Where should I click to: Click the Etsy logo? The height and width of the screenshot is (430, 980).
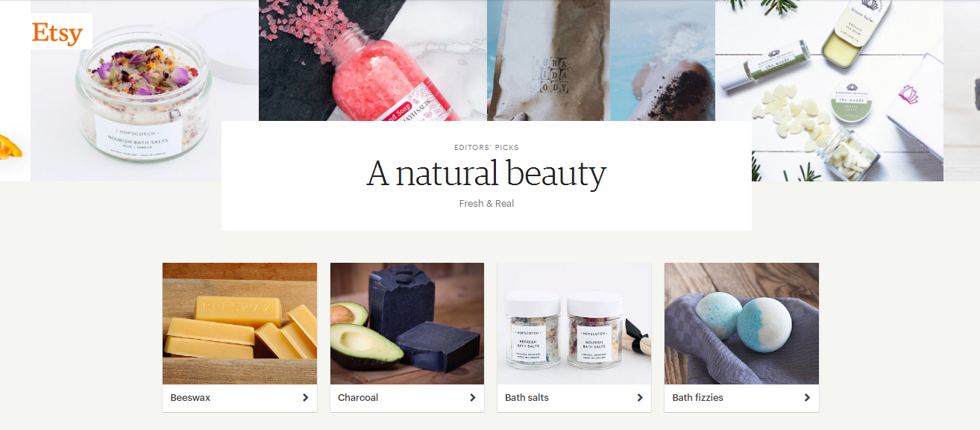57,33
